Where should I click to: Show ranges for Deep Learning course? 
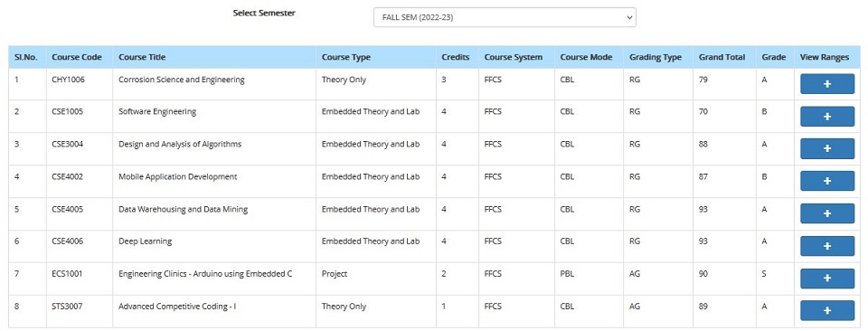tap(827, 246)
